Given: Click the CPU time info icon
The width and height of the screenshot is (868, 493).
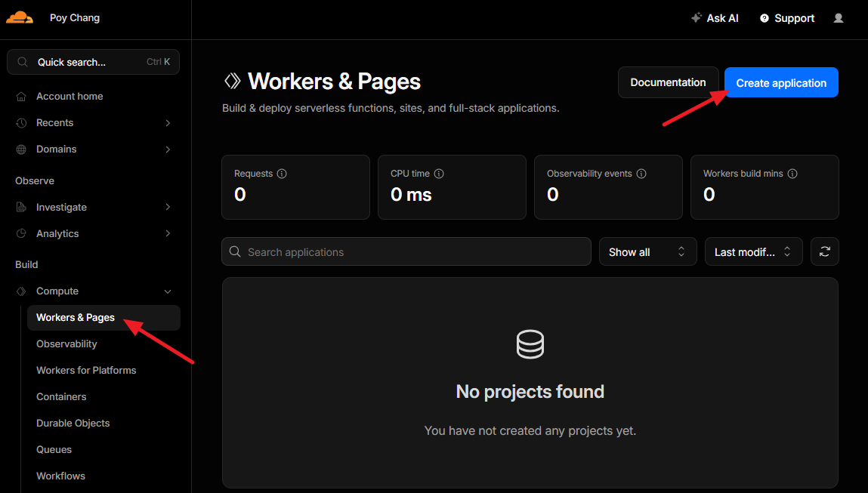Looking at the screenshot, I should 439,174.
